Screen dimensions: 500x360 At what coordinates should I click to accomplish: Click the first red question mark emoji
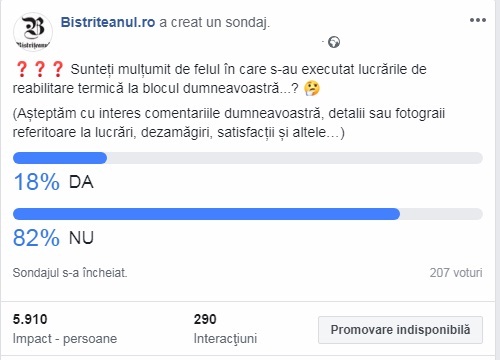coord(22,69)
